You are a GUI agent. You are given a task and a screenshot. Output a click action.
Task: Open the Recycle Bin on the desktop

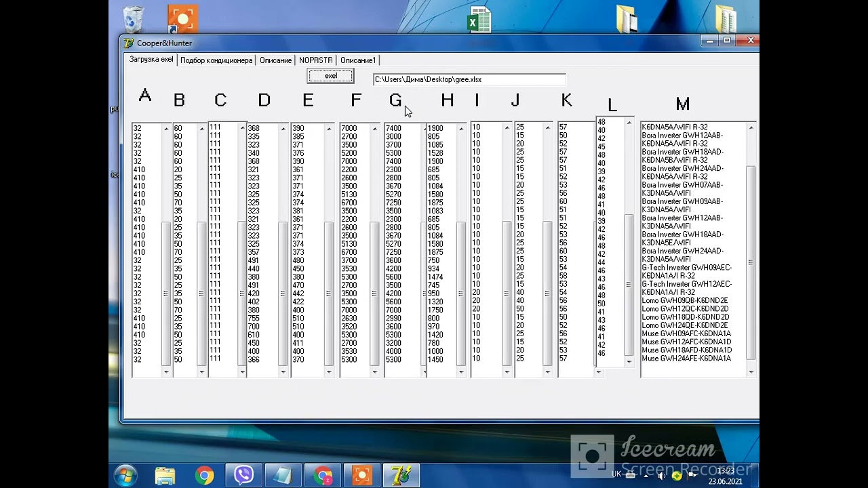pyautogui.click(x=134, y=19)
